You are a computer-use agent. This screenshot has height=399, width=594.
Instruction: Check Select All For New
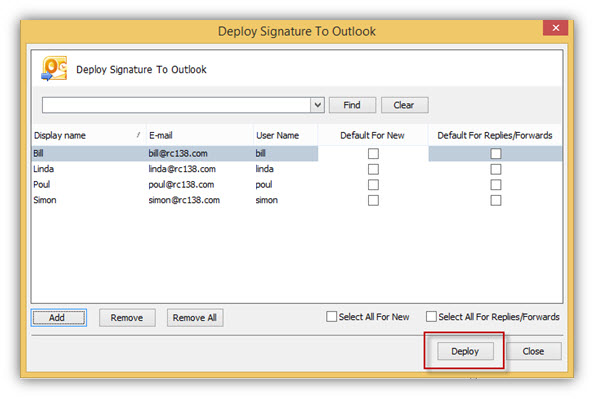click(x=331, y=316)
